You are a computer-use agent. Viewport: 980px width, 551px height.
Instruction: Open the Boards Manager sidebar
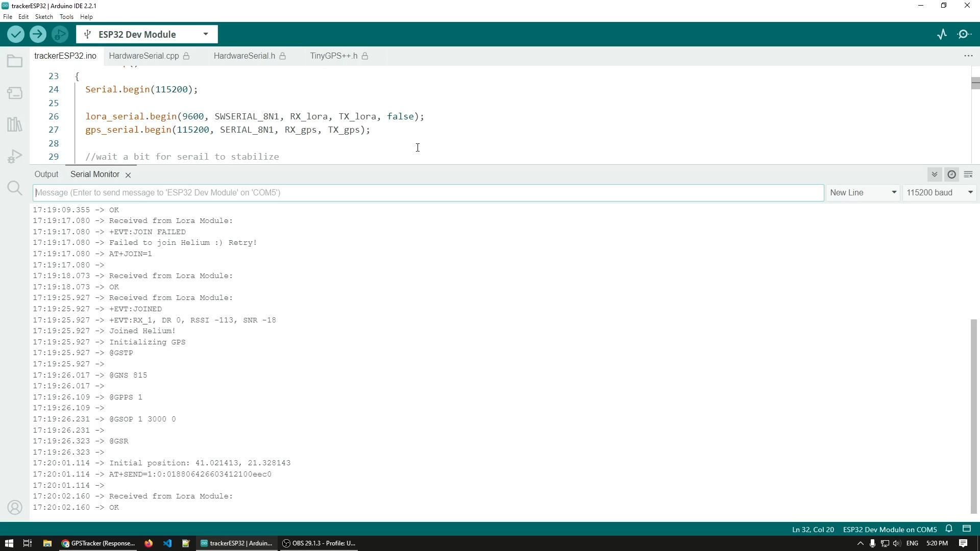(15, 93)
